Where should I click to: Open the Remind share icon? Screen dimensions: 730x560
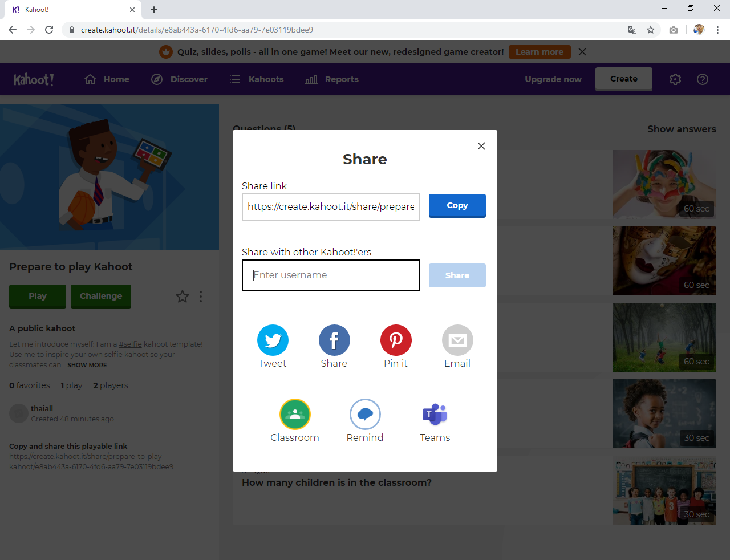pyautogui.click(x=365, y=415)
